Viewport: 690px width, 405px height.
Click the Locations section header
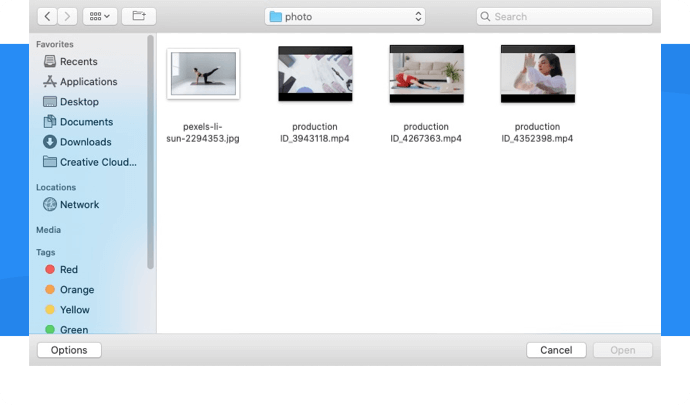[x=56, y=187]
